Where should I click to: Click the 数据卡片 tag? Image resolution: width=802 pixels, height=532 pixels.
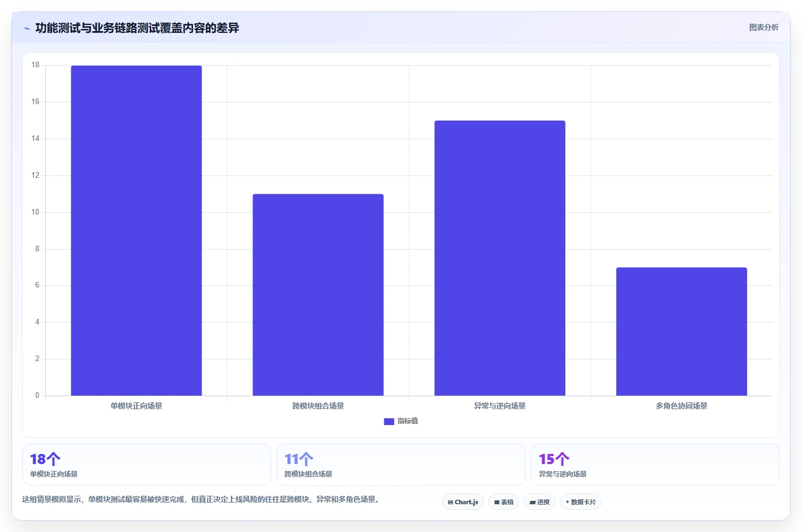point(581,502)
